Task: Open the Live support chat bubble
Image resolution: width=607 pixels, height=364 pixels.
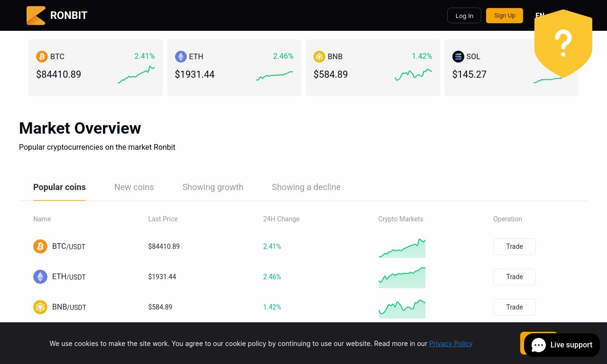Action: tap(562, 345)
